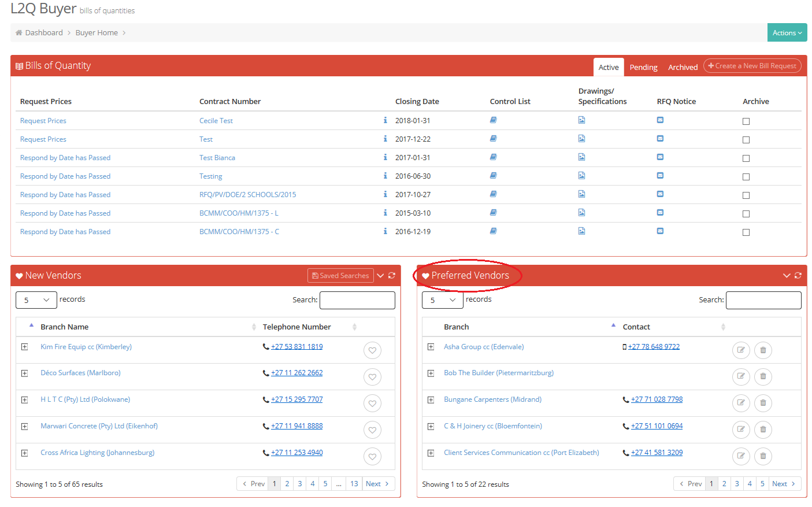Delete Bob The Builder from Preferred Vendors
The height and width of the screenshot is (507, 812).
[x=763, y=376]
